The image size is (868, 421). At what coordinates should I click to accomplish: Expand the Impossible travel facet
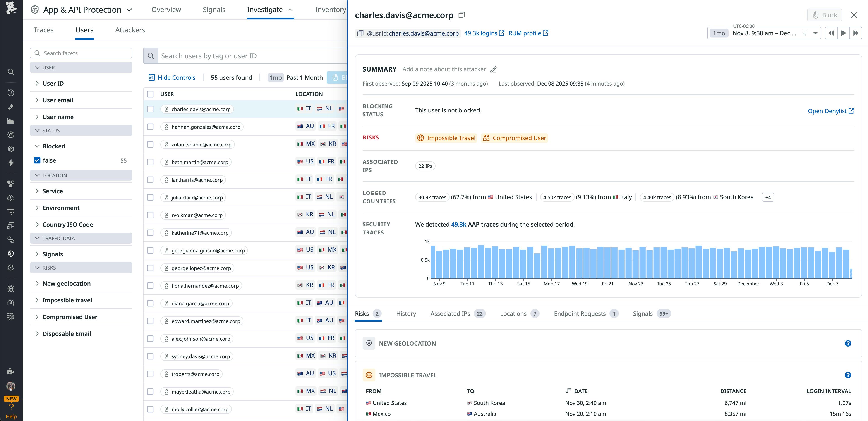(37, 300)
